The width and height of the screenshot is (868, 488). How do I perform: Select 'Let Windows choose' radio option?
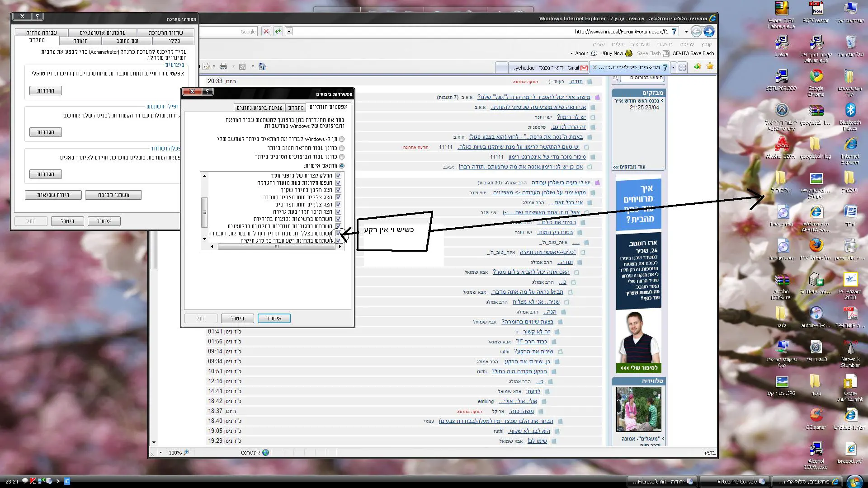point(342,139)
